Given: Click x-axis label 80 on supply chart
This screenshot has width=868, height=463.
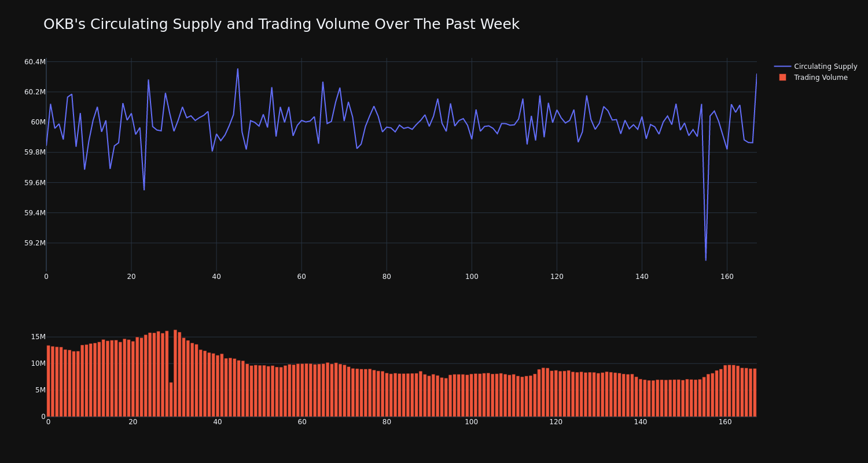Looking at the screenshot, I should [x=387, y=277].
